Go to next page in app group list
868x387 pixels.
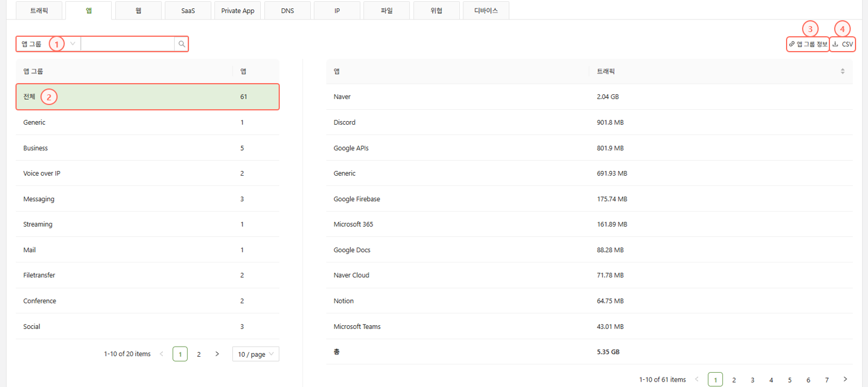tap(217, 354)
